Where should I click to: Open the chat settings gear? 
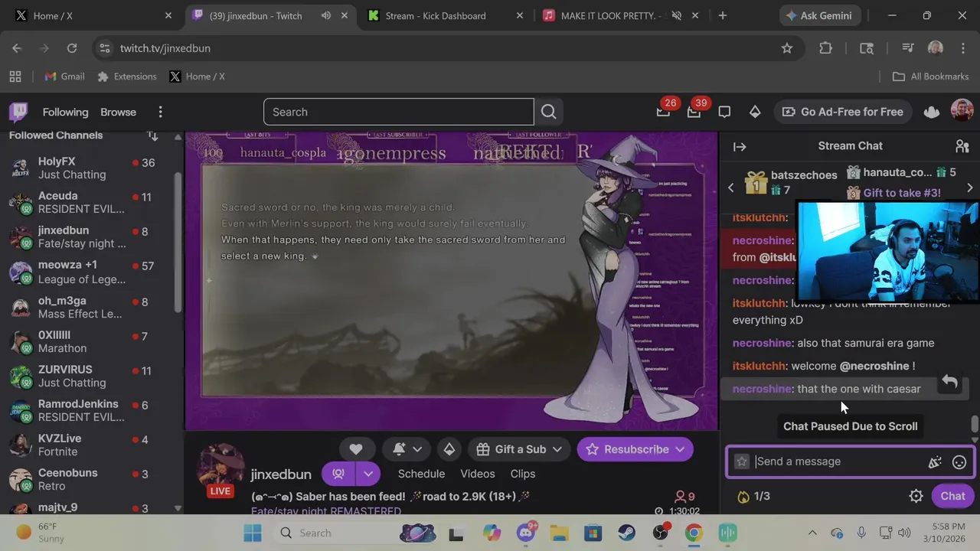pos(916,496)
